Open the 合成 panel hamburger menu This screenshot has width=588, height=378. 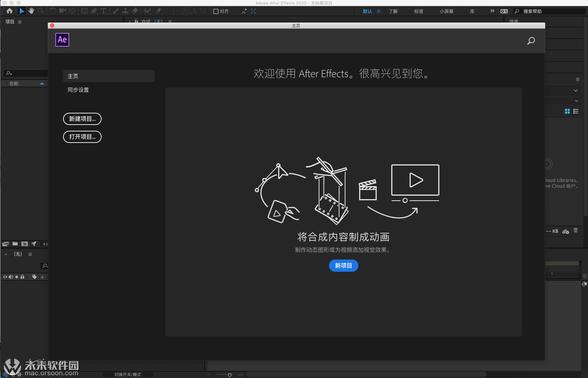coord(170,21)
